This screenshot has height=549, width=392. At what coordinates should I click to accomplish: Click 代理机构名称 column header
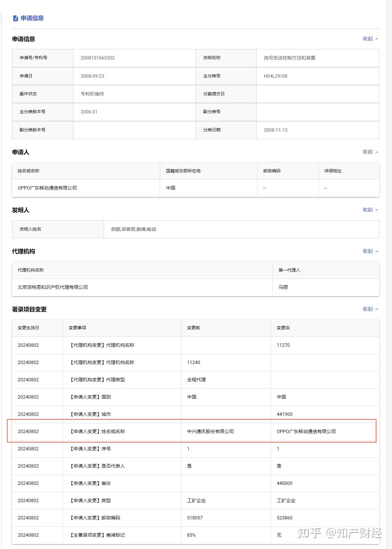click(31, 270)
